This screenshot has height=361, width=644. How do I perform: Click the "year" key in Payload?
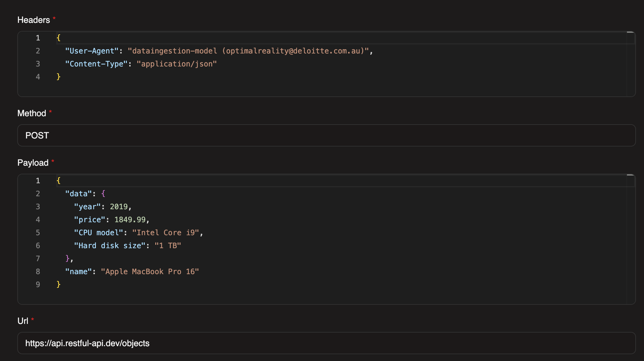[88, 207]
